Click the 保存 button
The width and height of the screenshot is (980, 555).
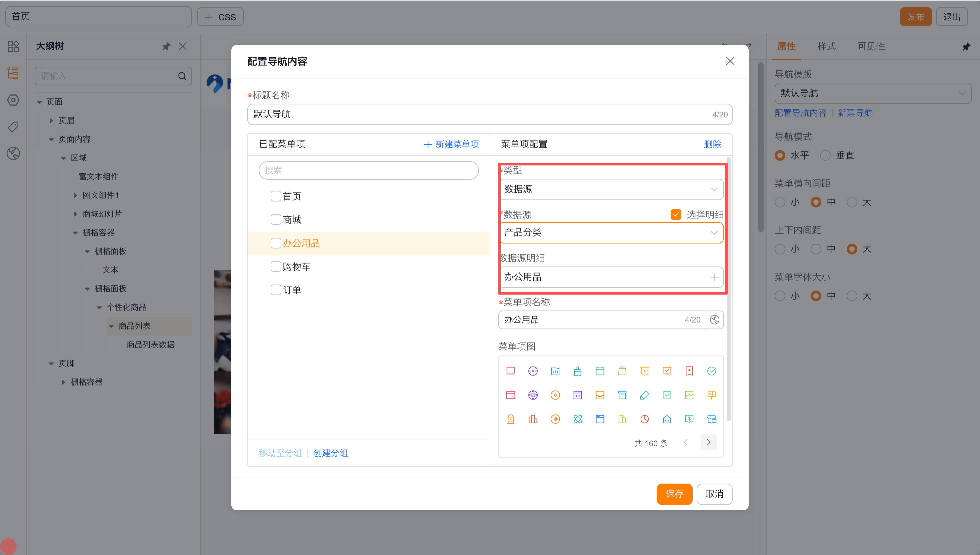pos(674,494)
